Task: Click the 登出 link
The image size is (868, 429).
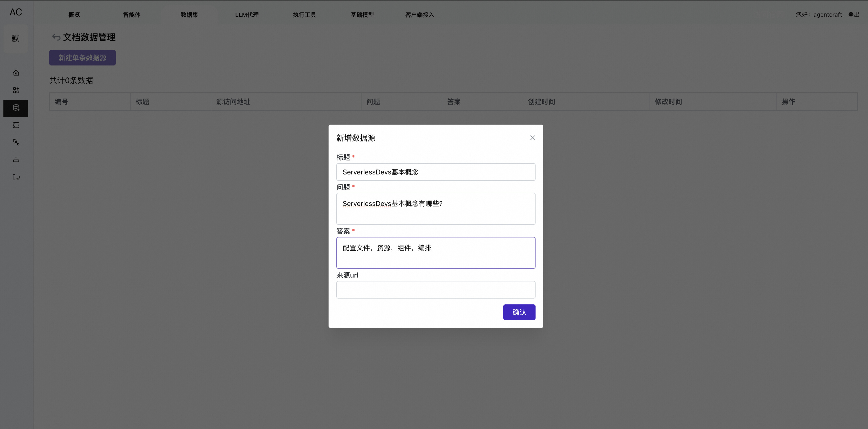Action: (x=854, y=14)
